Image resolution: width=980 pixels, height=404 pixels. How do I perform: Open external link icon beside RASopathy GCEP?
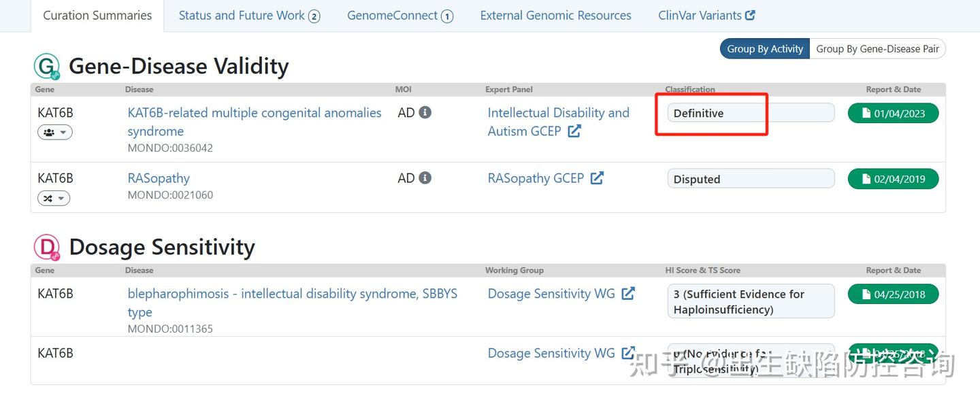[597, 178]
